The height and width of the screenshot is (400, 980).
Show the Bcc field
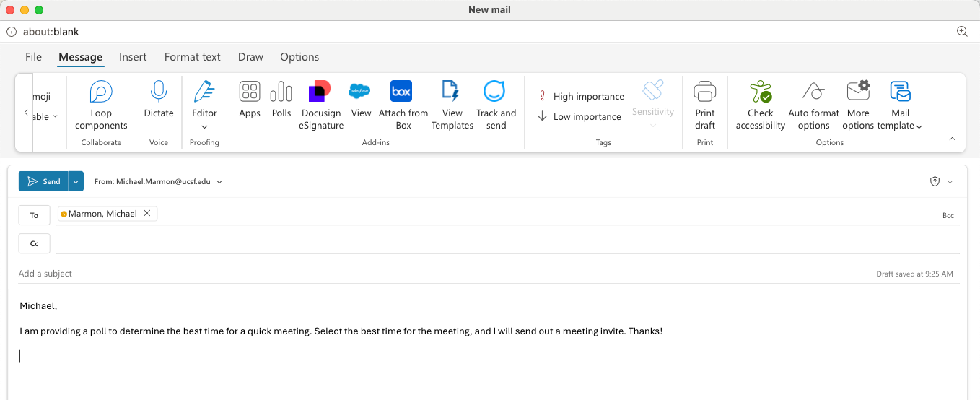[x=948, y=215]
